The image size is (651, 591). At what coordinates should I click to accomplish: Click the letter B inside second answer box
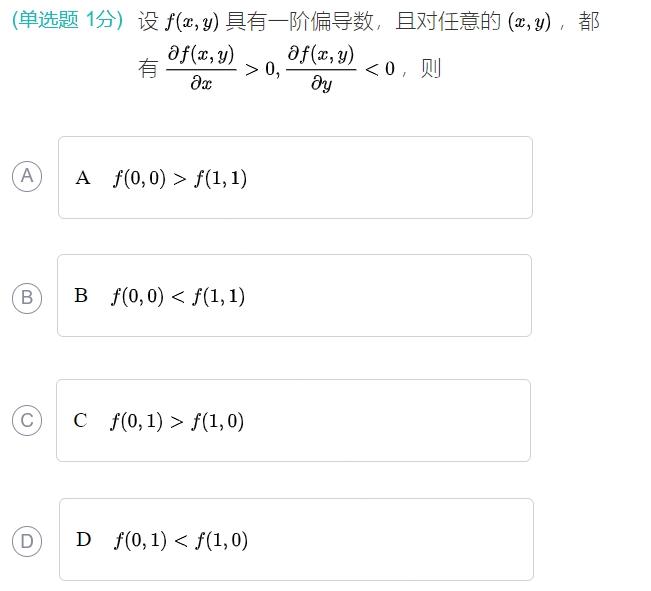click(81, 296)
